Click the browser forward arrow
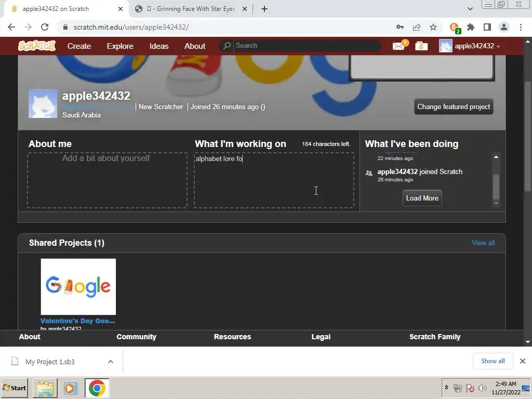 tap(28, 27)
